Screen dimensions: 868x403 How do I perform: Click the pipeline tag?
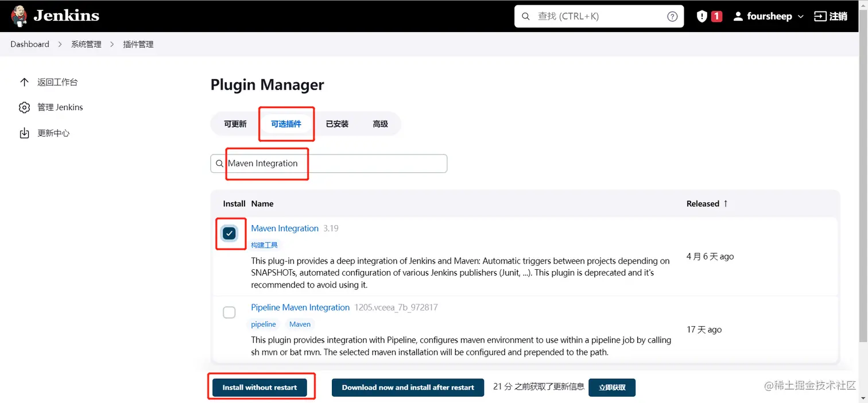pyautogui.click(x=263, y=324)
